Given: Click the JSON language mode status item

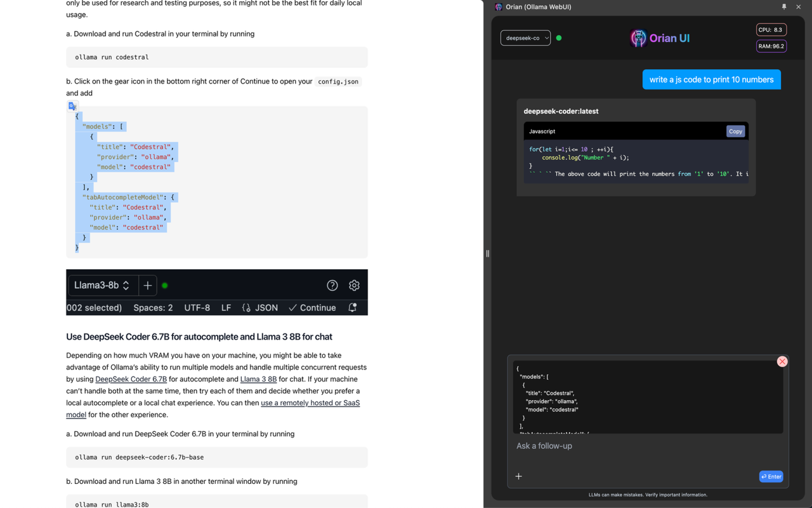Looking at the screenshot, I should [260, 308].
